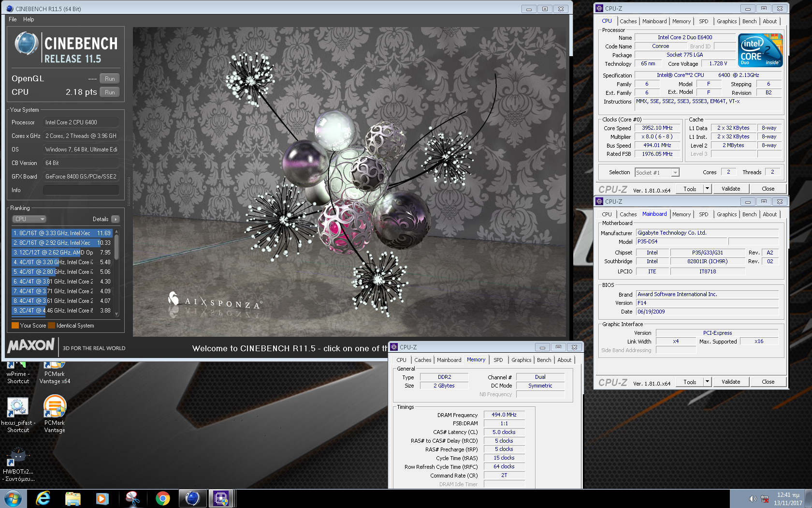Open Tools dropdown arrow in CPU window
This screenshot has width=812, height=508.
[x=707, y=189]
